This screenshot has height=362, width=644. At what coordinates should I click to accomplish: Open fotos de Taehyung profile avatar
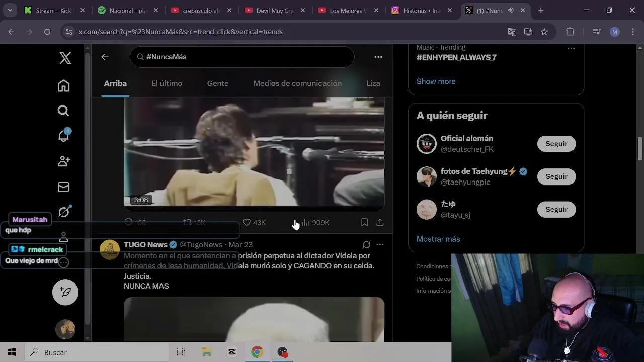click(427, 176)
